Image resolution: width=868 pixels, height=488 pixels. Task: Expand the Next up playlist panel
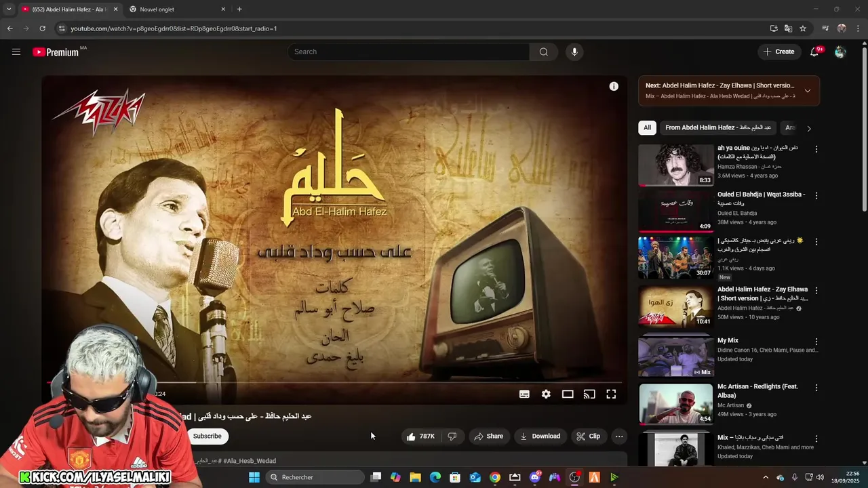pos(807,91)
